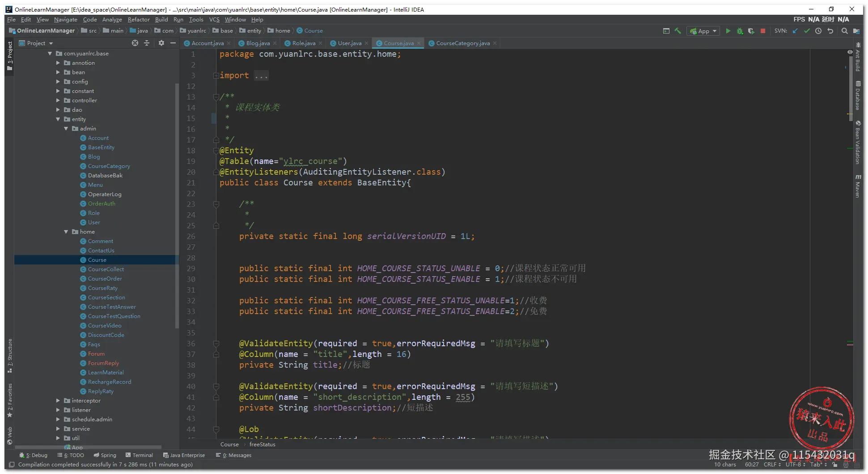Open Project panel settings gear

(161, 43)
